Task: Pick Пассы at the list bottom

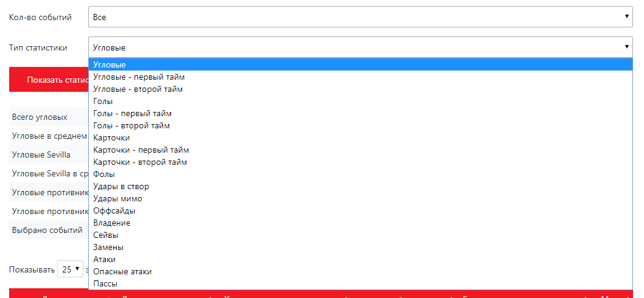Action: [x=105, y=284]
